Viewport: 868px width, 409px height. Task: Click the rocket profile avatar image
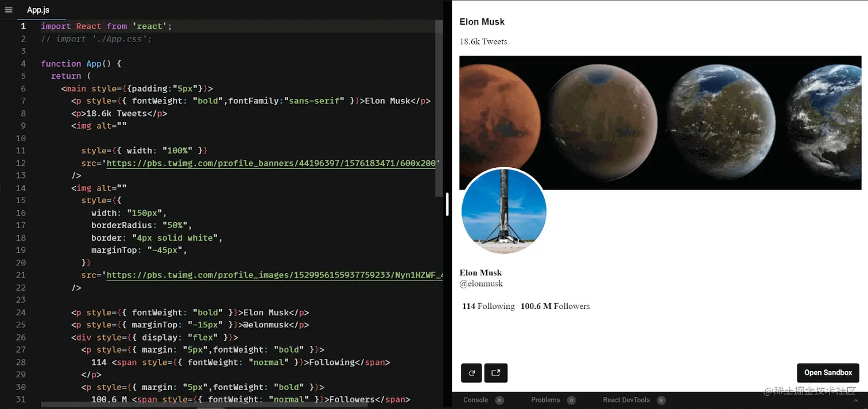504,211
